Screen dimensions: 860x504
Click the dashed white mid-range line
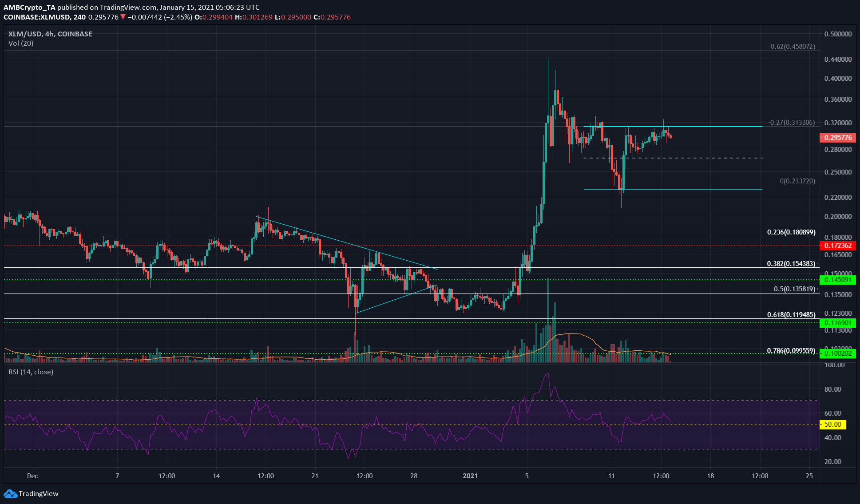point(673,158)
